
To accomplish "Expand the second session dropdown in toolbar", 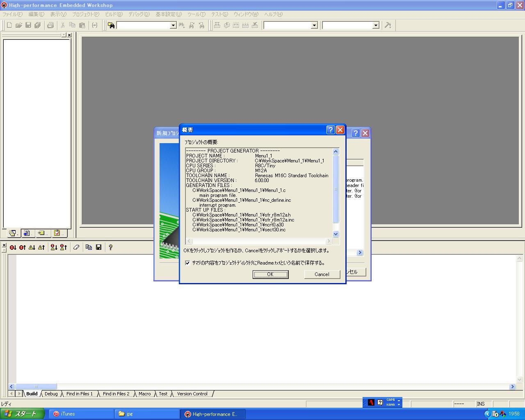I will coord(375,25).
